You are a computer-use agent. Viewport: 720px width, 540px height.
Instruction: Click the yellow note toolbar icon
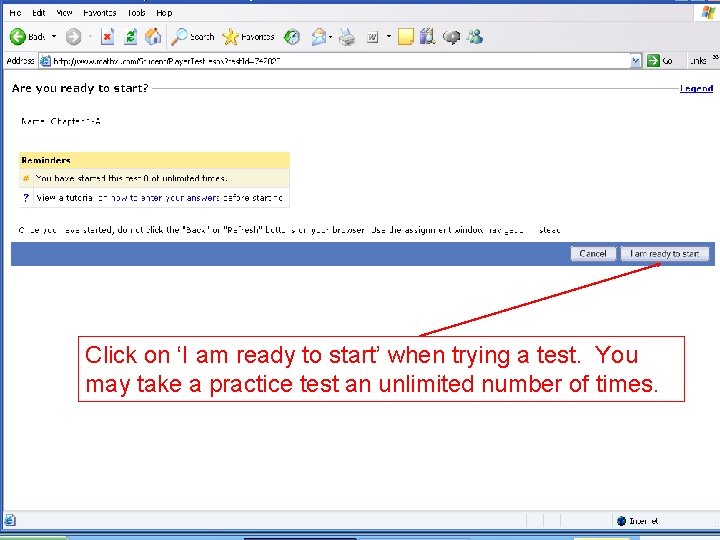[406, 37]
